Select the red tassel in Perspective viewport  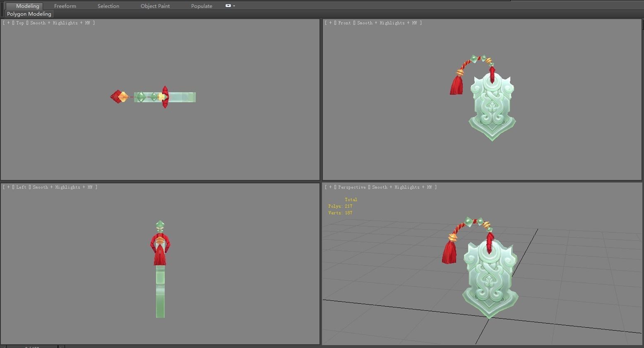coord(449,252)
